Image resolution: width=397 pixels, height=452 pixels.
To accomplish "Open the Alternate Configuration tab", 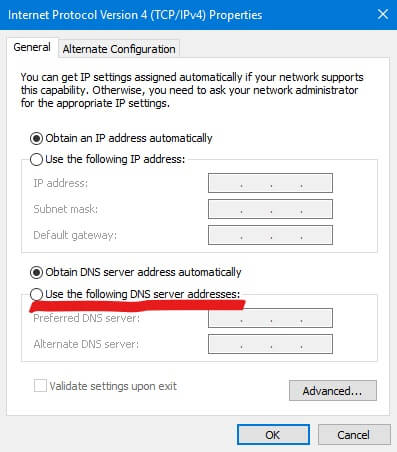I will click(119, 49).
